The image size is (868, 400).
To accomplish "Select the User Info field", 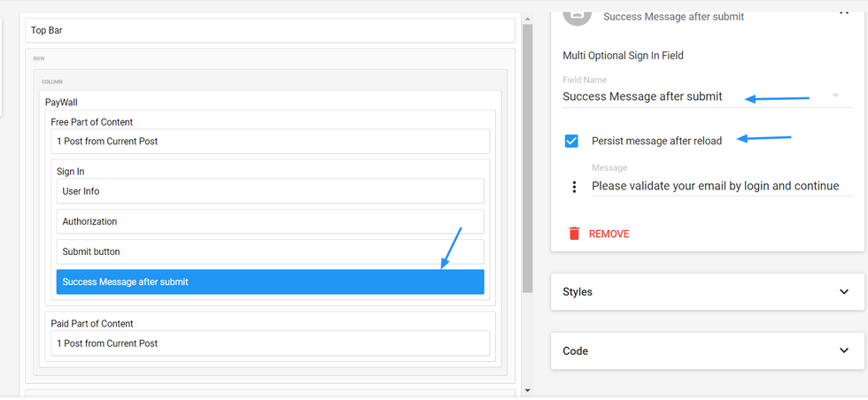I will (x=270, y=191).
